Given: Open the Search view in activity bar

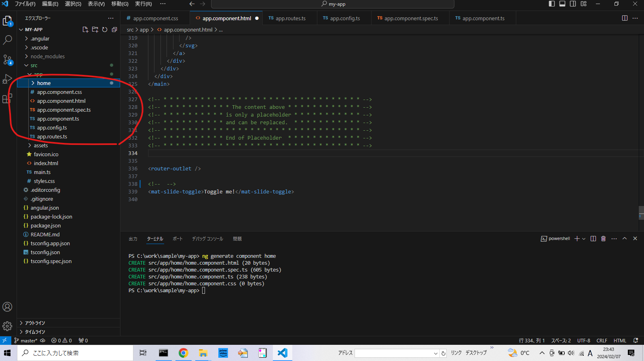Looking at the screenshot, I should (x=7, y=40).
